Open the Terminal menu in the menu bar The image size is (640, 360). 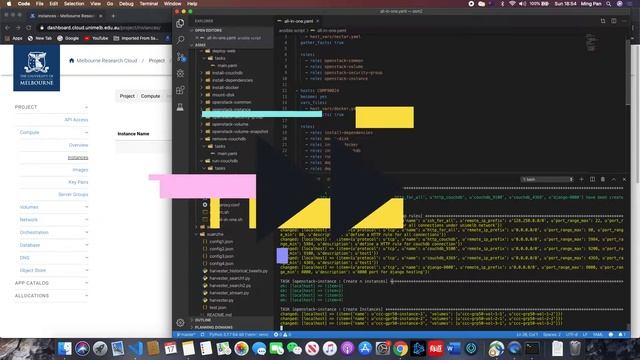[149, 4]
